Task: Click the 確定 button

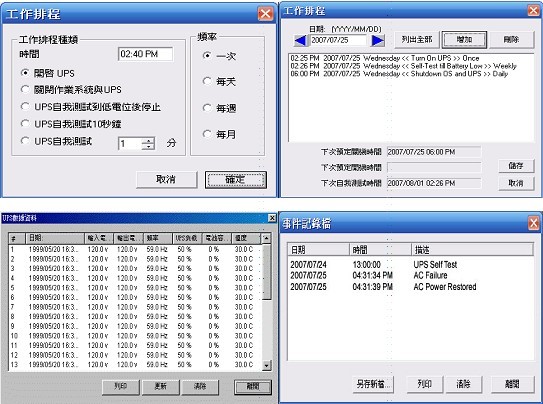Action: click(x=235, y=180)
